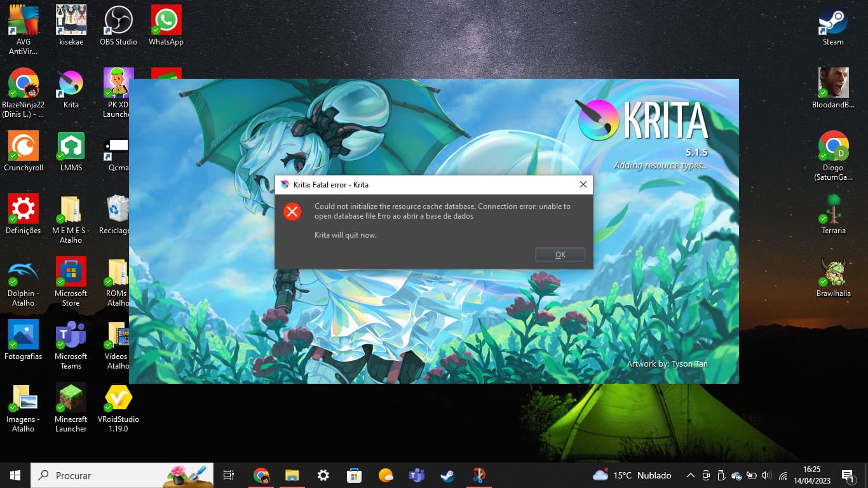Image resolution: width=868 pixels, height=488 pixels.
Task: Open Steam from the taskbar
Action: click(447, 475)
